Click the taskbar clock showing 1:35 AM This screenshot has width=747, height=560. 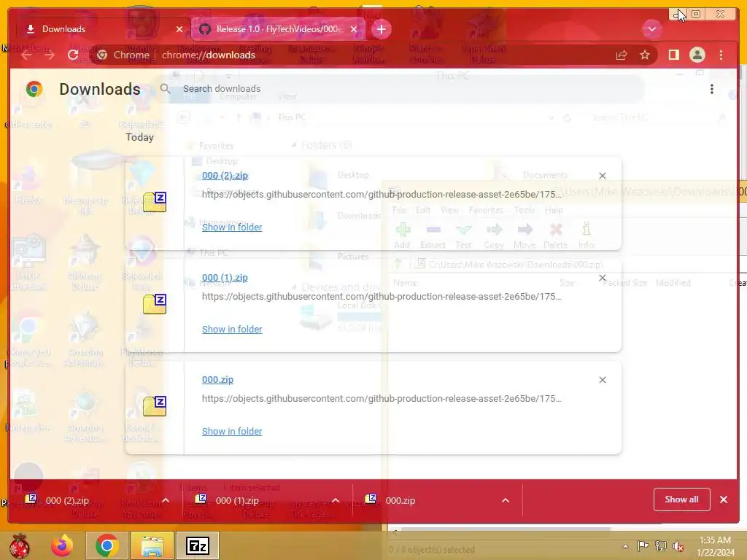tap(715, 546)
